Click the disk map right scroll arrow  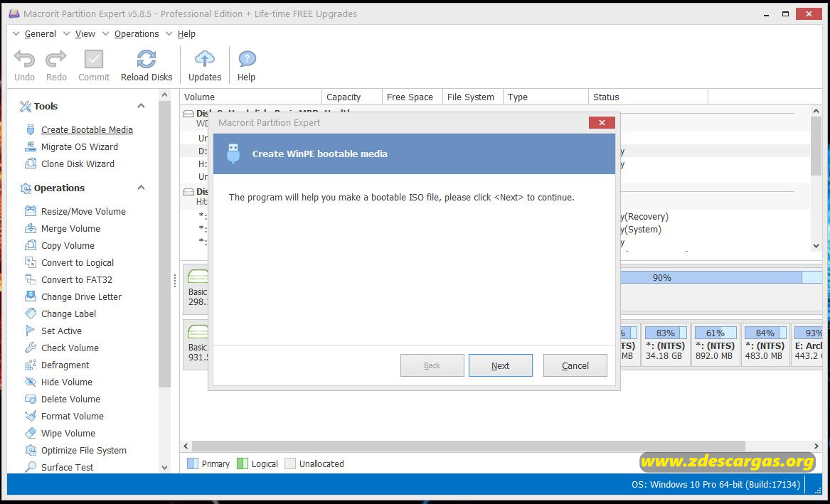[x=816, y=446]
